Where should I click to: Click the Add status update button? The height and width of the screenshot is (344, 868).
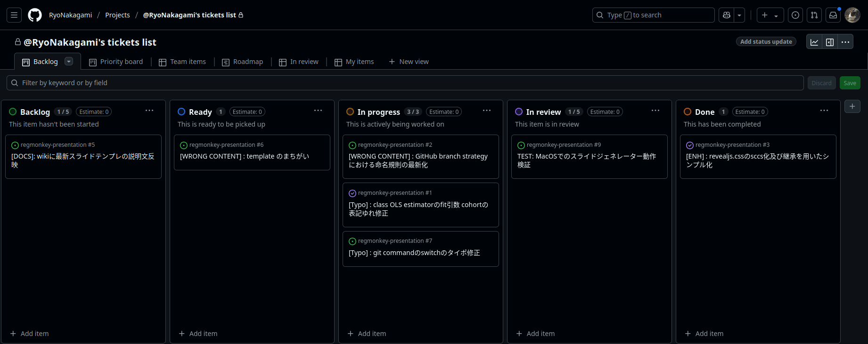tap(766, 41)
